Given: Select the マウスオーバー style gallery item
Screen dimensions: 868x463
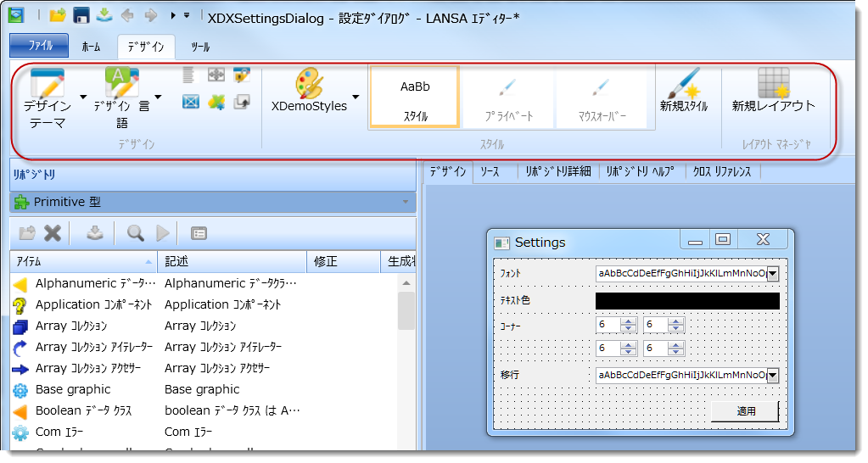Looking at the screenshot, I should coord(602,97).
